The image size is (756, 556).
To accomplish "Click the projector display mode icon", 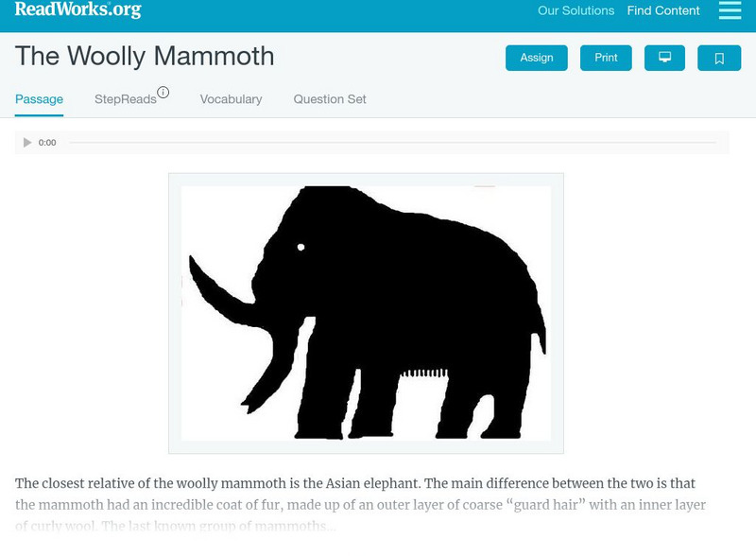I will point(664,58).
